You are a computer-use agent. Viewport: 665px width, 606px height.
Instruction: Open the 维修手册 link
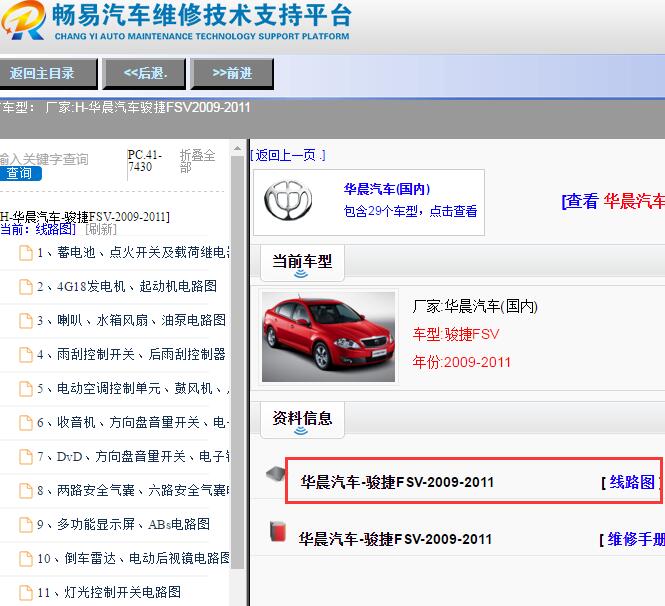click(636, 539)
